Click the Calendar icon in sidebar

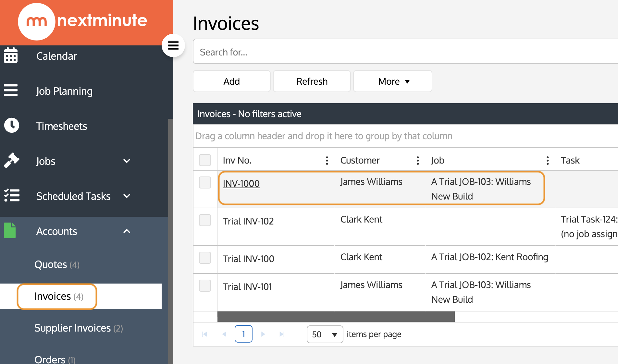11,55
